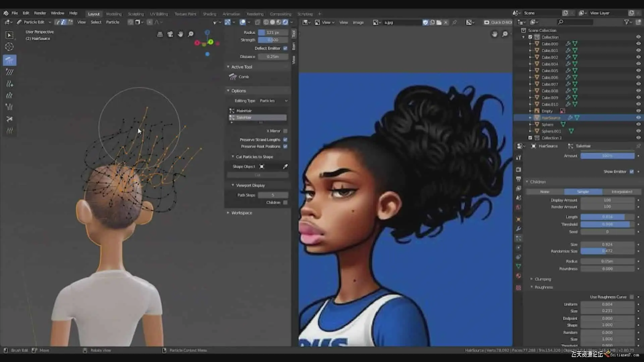Select the Comb tool in left toolbar

click(x=9, y=60)
